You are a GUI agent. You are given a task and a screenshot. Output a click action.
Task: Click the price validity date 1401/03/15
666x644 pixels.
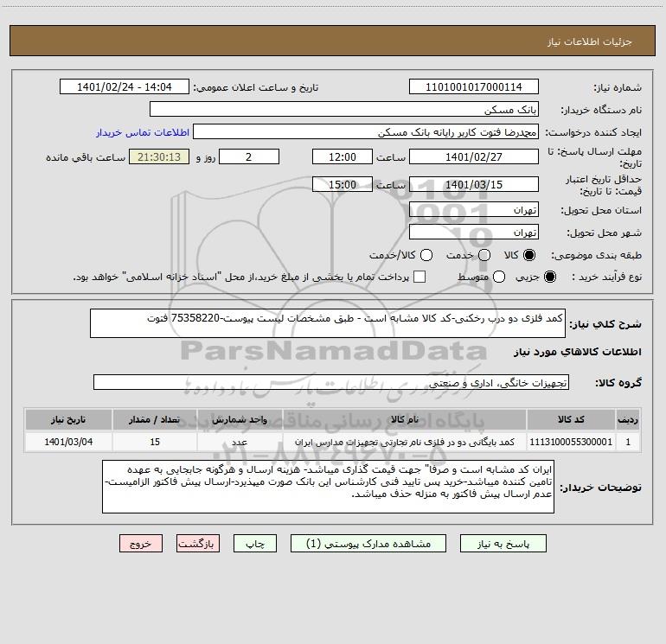coord(474,184)
